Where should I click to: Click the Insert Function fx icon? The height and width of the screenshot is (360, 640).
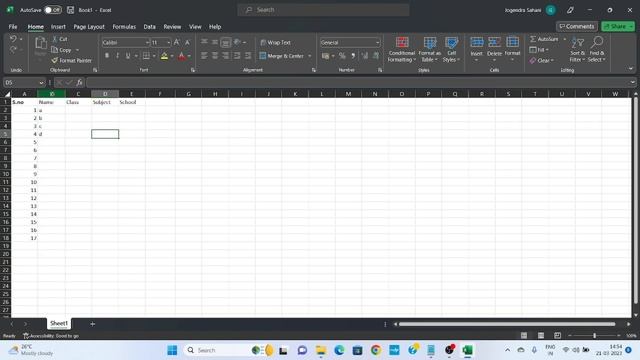click(x=79, y=82)
